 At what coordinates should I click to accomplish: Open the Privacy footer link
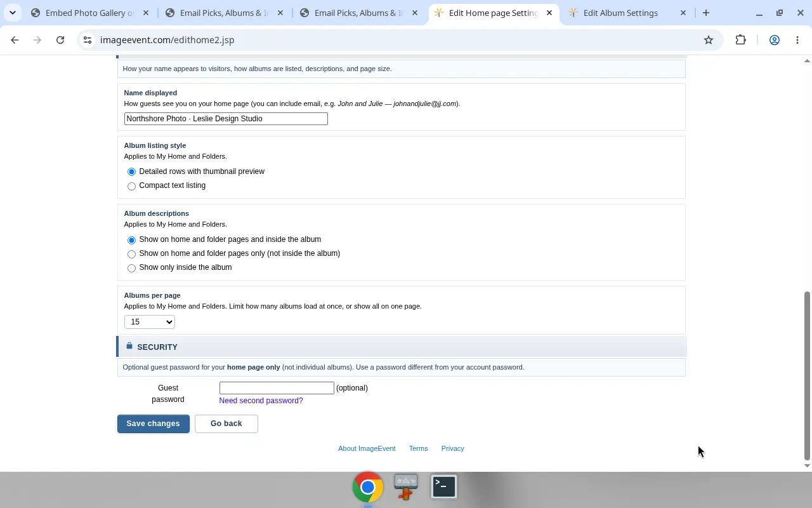(x=453, y=448)
